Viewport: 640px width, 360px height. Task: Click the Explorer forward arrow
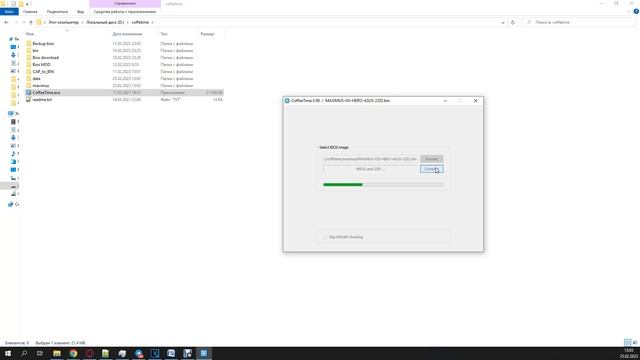16,22
